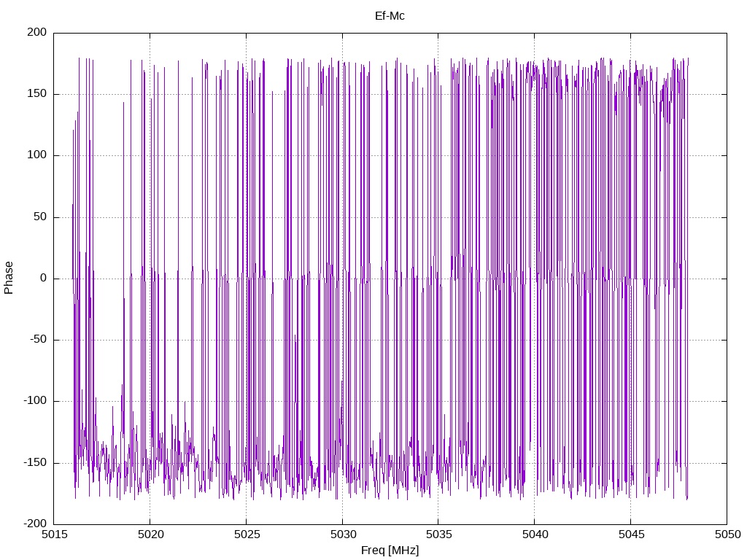Screen dimensions: 747x560
Task: Click the "Phase" y-axis label
Action: click(9, 278)
